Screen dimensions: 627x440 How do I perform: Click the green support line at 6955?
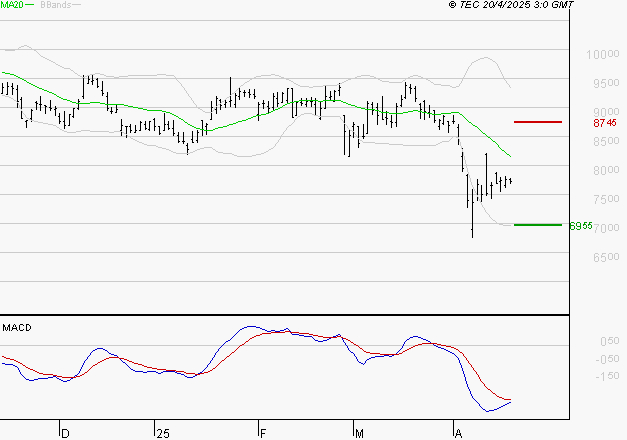(x=537, y=225)
